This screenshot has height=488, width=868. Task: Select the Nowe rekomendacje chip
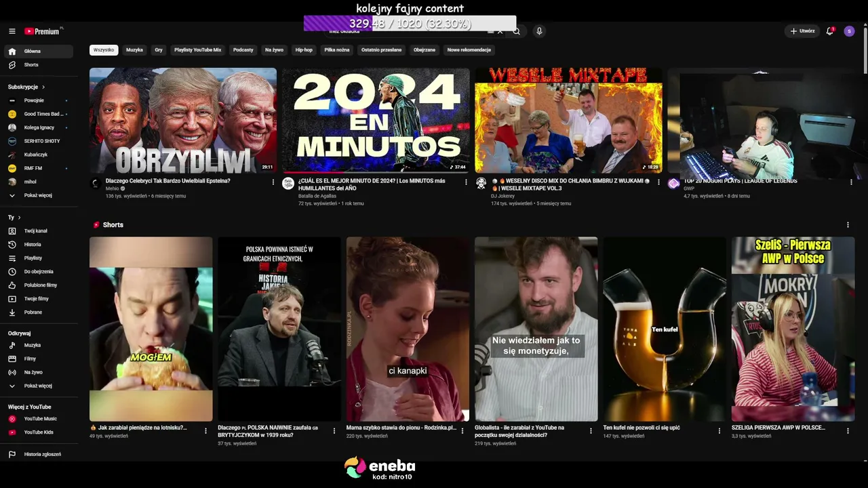click(x=469, y=50)
